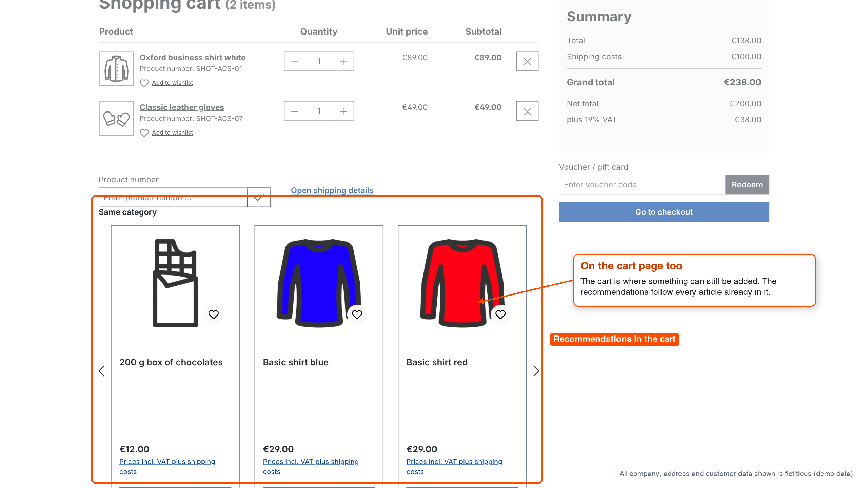The image size is (868, 488).
Task: Wishlist the Basic shirt blue
Action: click(x=357, y=314)
